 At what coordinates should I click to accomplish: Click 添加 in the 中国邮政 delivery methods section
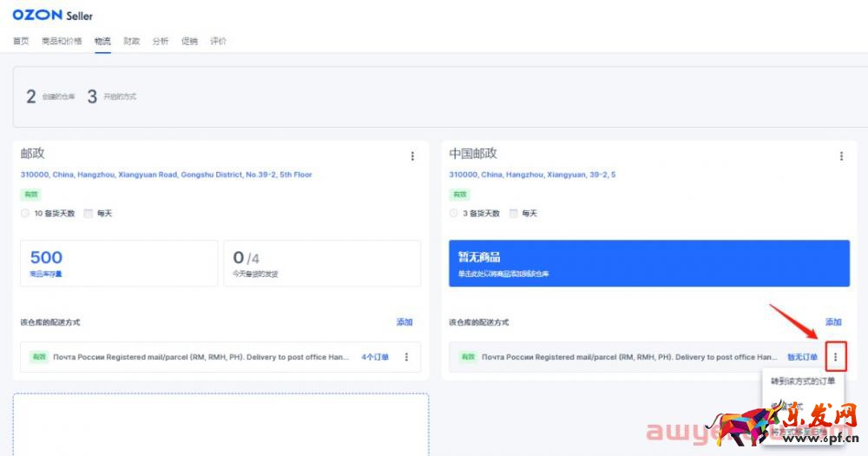[833, 322]
